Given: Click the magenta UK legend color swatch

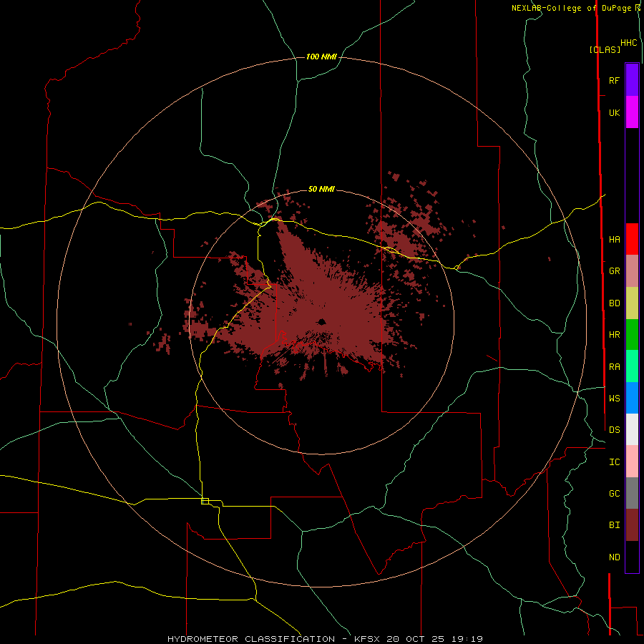Looking at the screenshot, I should point(632,112).
